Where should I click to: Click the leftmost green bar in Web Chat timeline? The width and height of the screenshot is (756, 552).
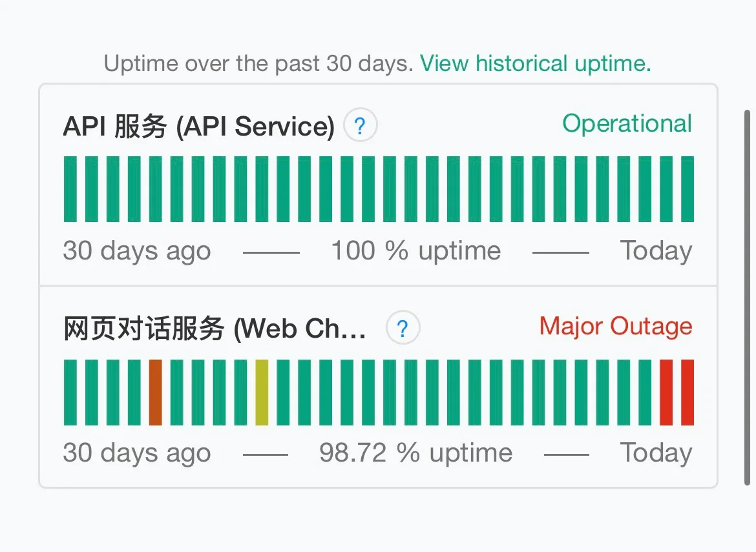pyautogui.click(x=70, y=393)
